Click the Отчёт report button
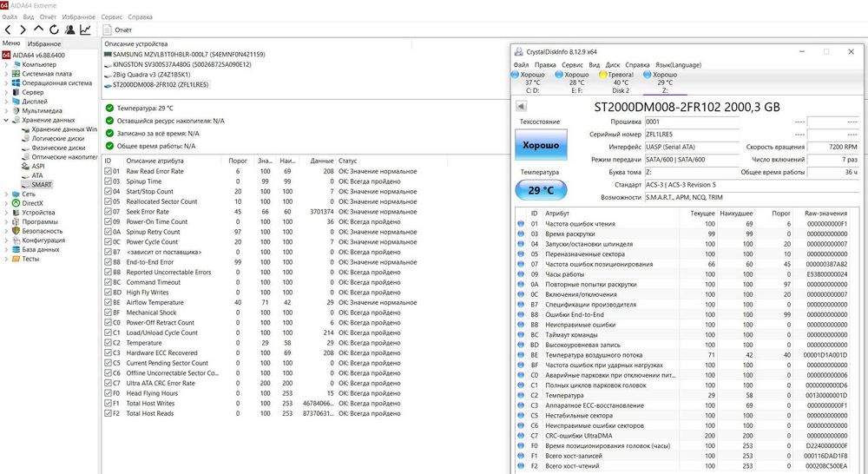The height and width of the screenshot is (474, 868). point(117,30)
